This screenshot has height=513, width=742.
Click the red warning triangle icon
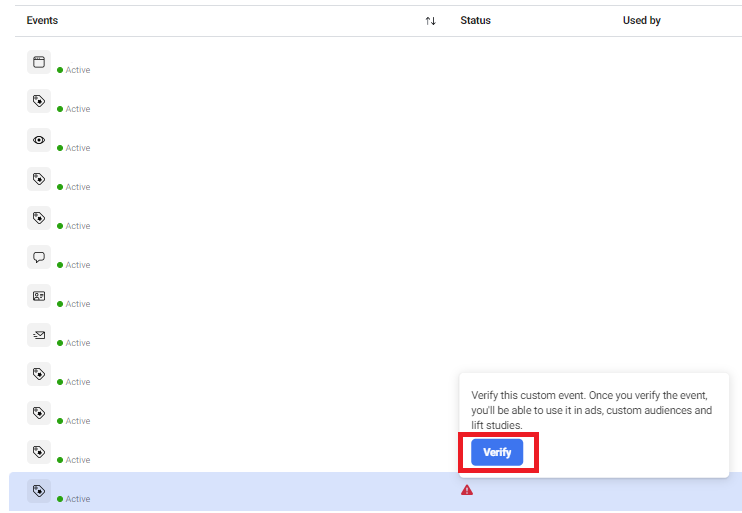[466, 490]
